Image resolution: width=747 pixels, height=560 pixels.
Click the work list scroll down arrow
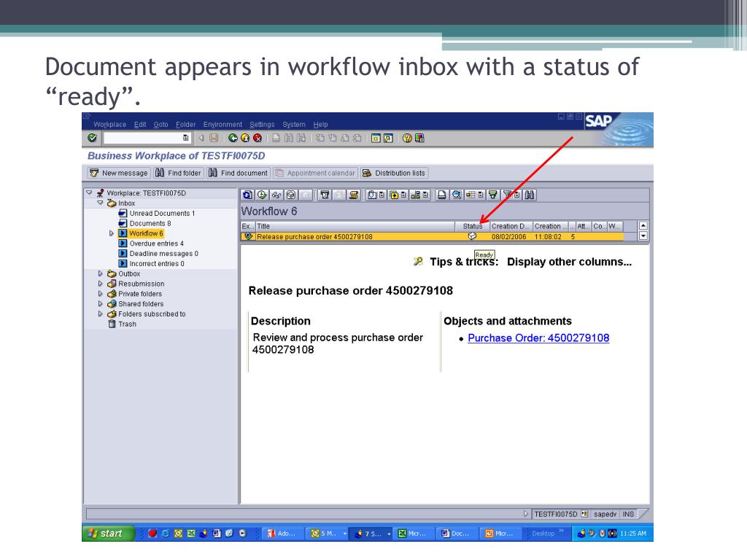pyautogui.click(x=643, y=236)
